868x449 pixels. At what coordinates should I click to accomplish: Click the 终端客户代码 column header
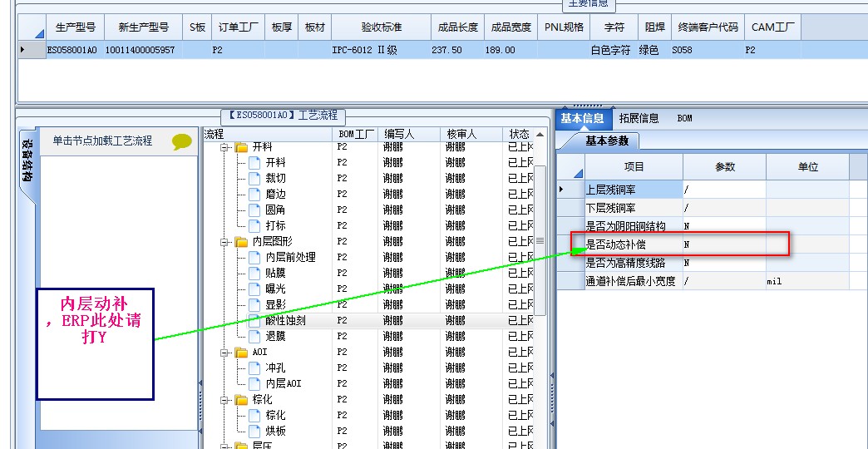pos(708,27)
